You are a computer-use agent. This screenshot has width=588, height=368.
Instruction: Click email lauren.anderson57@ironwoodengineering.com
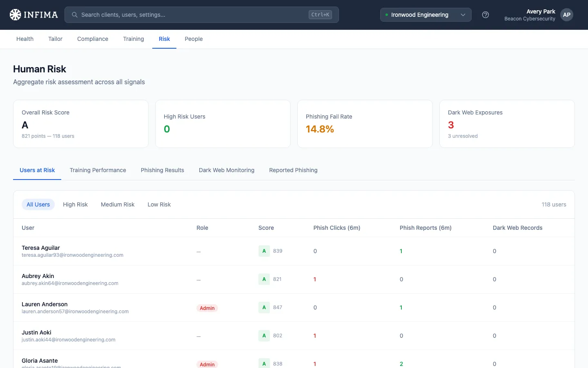click(x=75, y=312)
